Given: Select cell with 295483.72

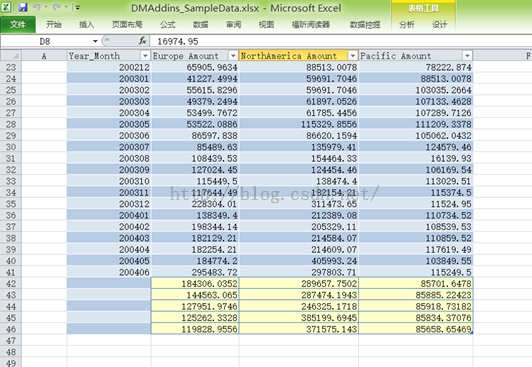Looking at the screenshot, I should tap(195, 272).
